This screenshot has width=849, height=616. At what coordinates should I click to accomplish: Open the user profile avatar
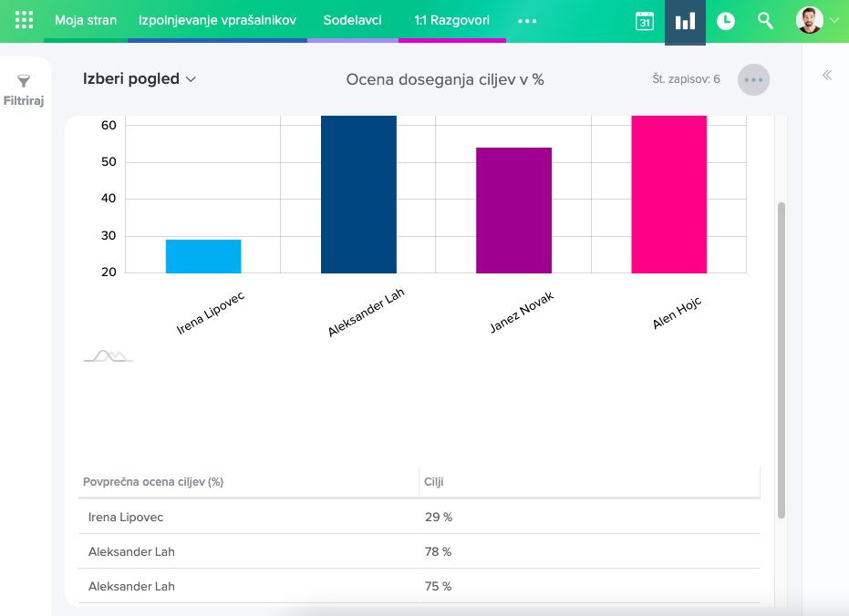point(809,20)
